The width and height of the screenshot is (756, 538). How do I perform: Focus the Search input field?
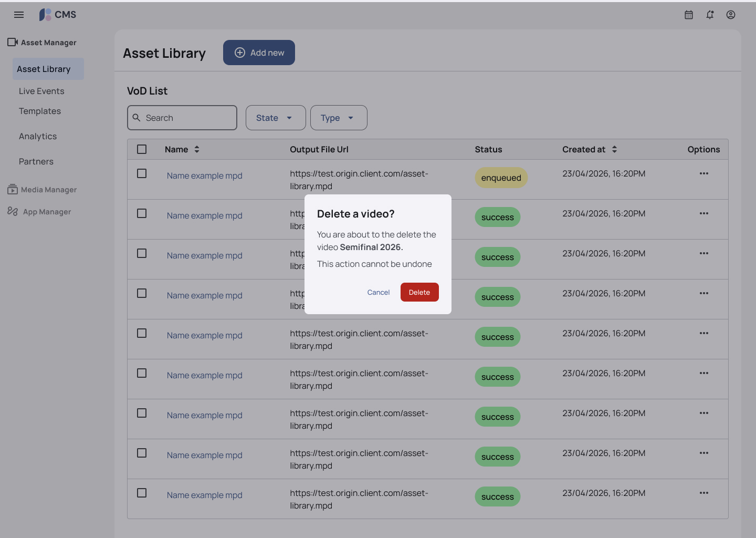click(x=182, y=118)
